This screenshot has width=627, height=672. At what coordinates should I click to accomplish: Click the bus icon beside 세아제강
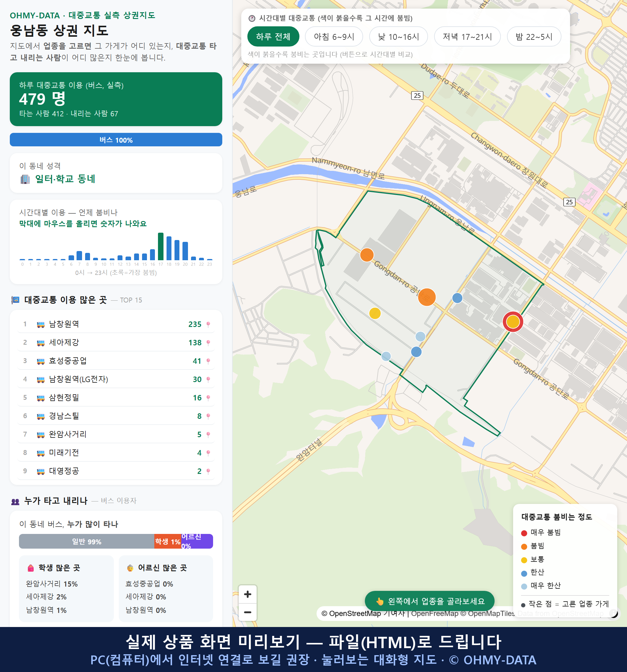(40, 343)
